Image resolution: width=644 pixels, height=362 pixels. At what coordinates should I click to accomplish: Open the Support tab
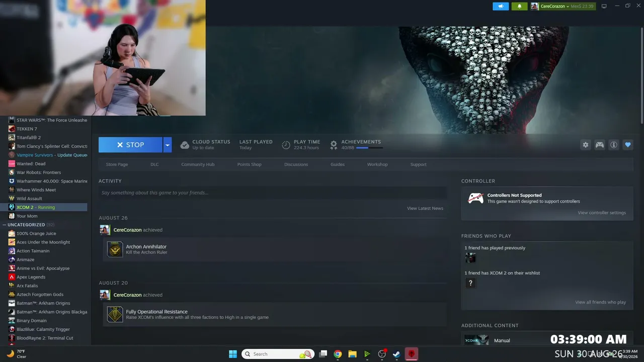pyautogui.click(x=418, y=164)
